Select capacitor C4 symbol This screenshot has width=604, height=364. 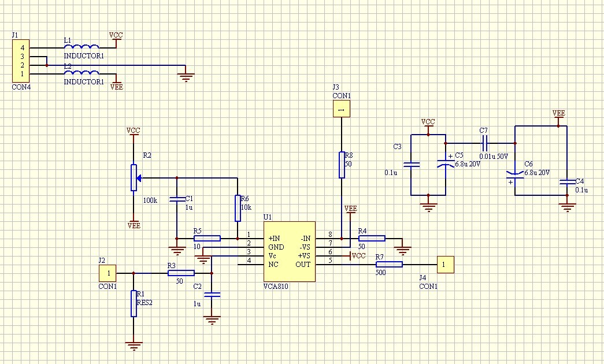pyautogui.click(x=567, y=182)
